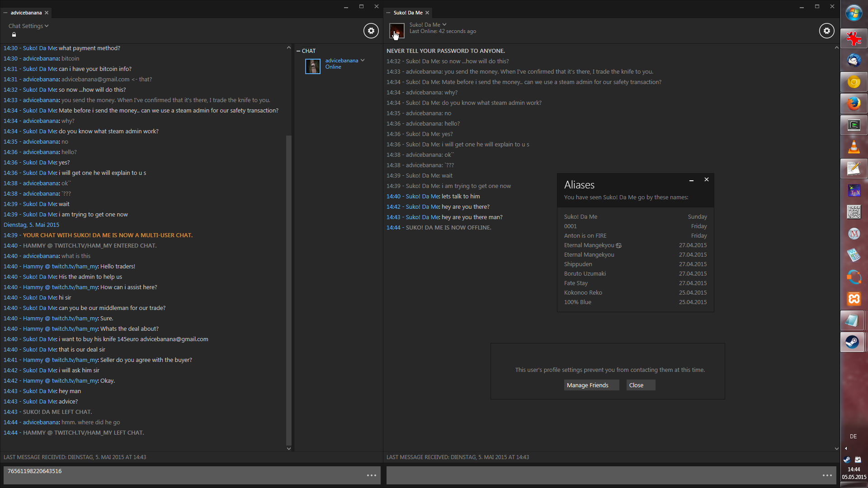Click the left chat scrollbar
The image size is (868, 488).
[x=289, y=289]
